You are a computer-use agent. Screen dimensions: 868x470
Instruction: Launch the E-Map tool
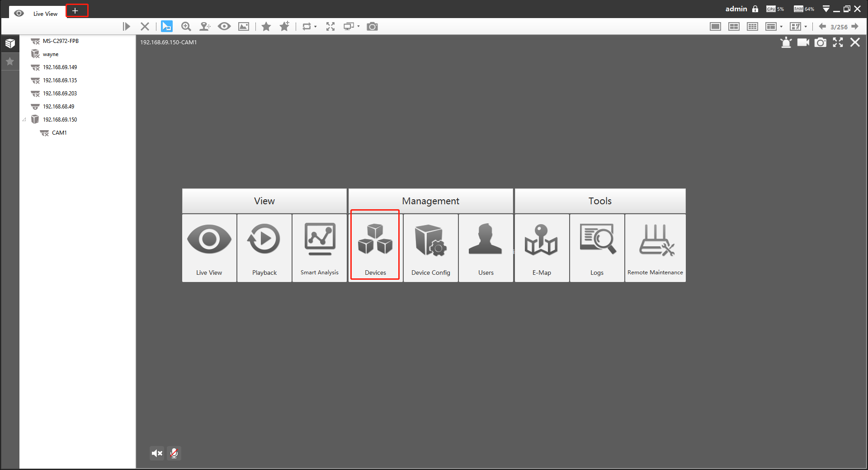click(x=542, y=248)
